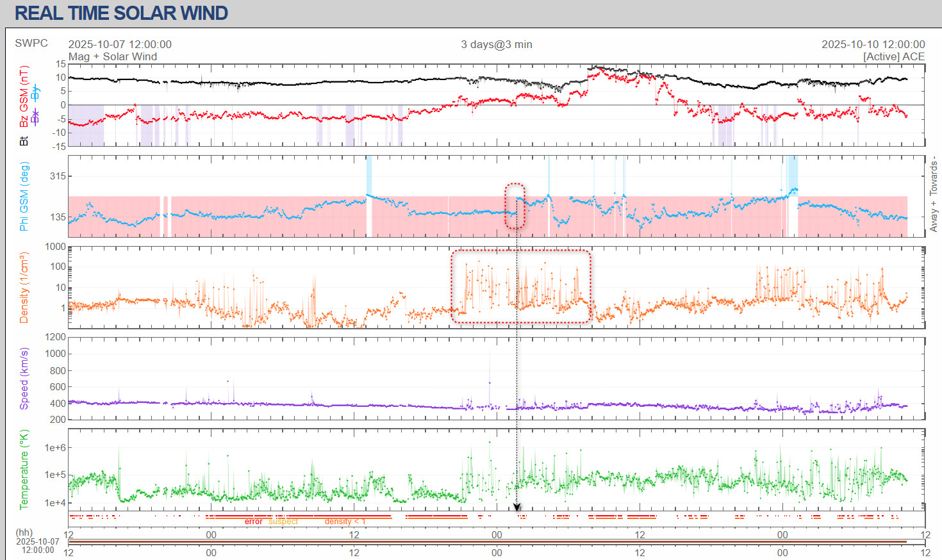The width and height of the screenshot is (942, 560).
Task: Click the Speed (km/s) axis label
Action: pos(24,378)
